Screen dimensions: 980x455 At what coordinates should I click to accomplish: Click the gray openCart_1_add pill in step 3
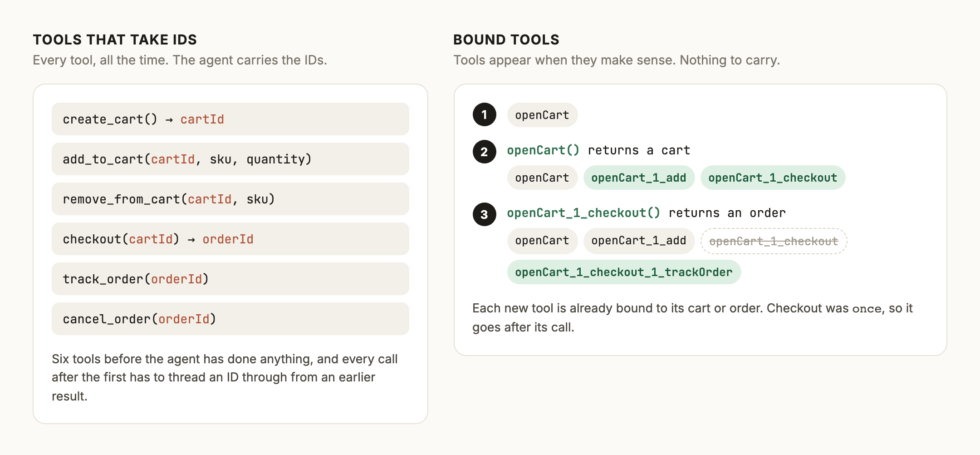639,240
